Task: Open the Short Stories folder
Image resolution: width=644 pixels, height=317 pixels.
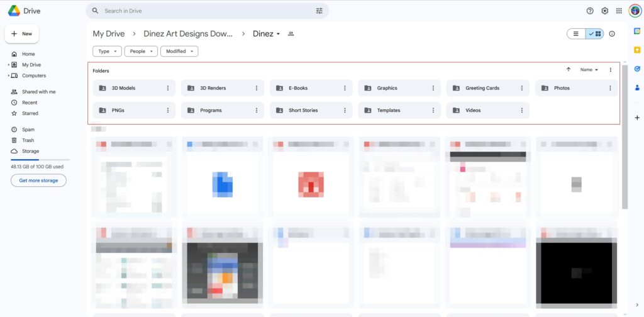Action: [x=311, y=110]
